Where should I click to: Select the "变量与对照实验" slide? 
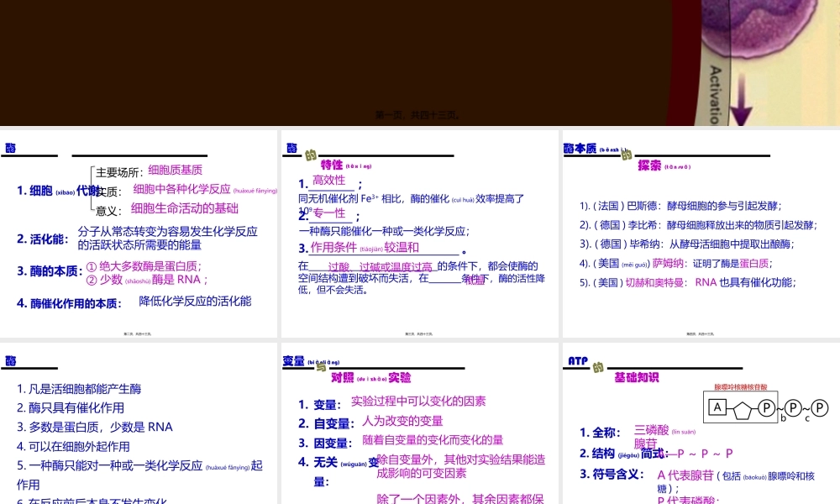[417, 420]
